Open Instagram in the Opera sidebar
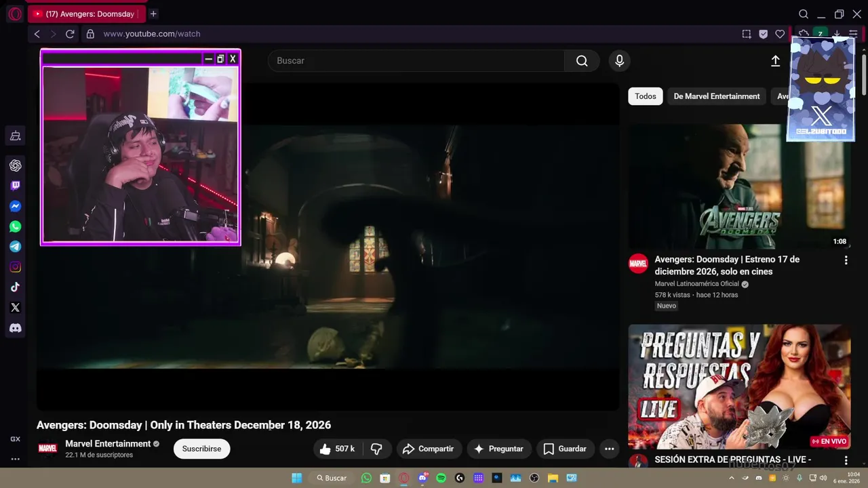 15,267
